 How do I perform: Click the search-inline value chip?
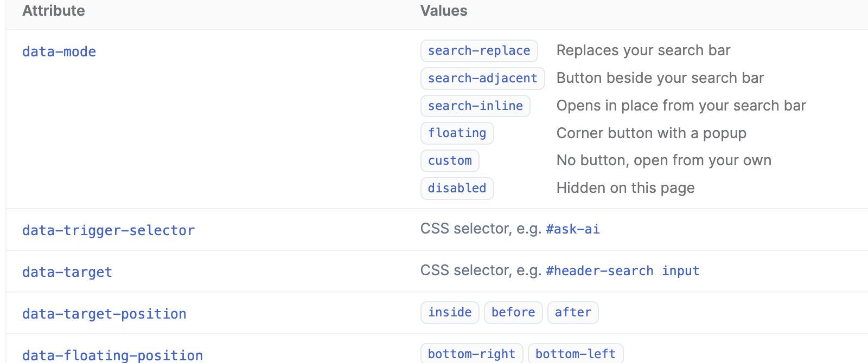tap(475, 106)
